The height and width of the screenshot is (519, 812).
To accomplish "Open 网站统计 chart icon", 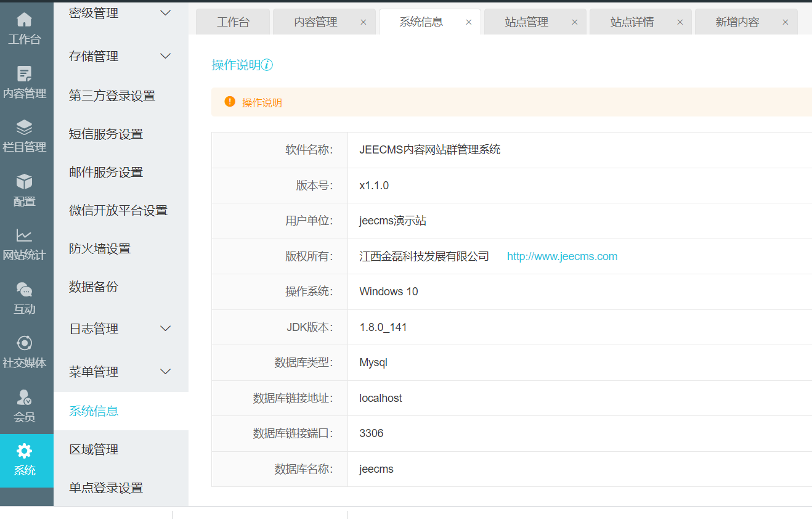I will tap(24, 235).
